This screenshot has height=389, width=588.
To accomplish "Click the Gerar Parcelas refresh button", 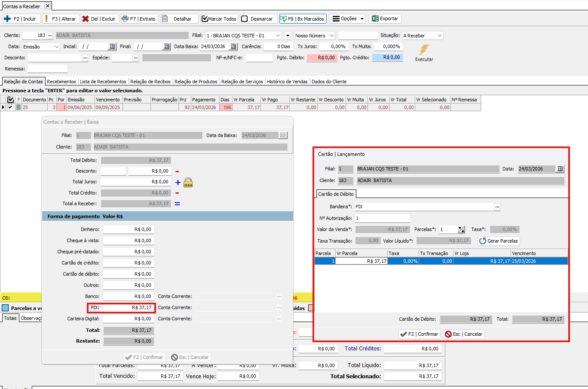I will [x=499, y=241].
